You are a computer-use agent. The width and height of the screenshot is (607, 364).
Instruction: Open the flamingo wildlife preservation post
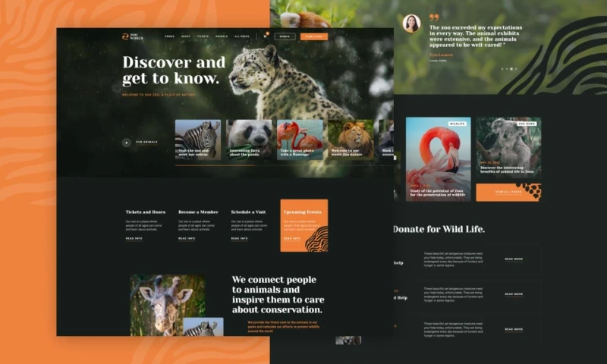point(439,159)
